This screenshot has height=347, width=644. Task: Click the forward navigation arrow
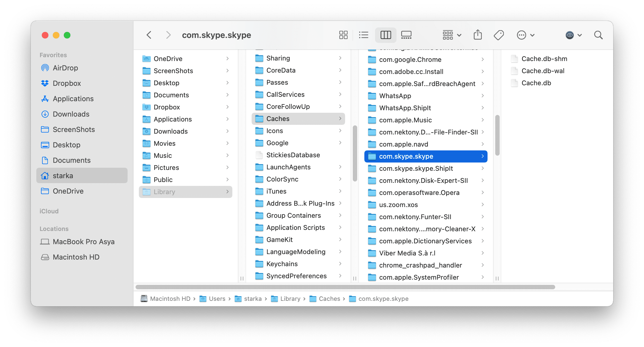pyautogui.click(x=168, y=35)
